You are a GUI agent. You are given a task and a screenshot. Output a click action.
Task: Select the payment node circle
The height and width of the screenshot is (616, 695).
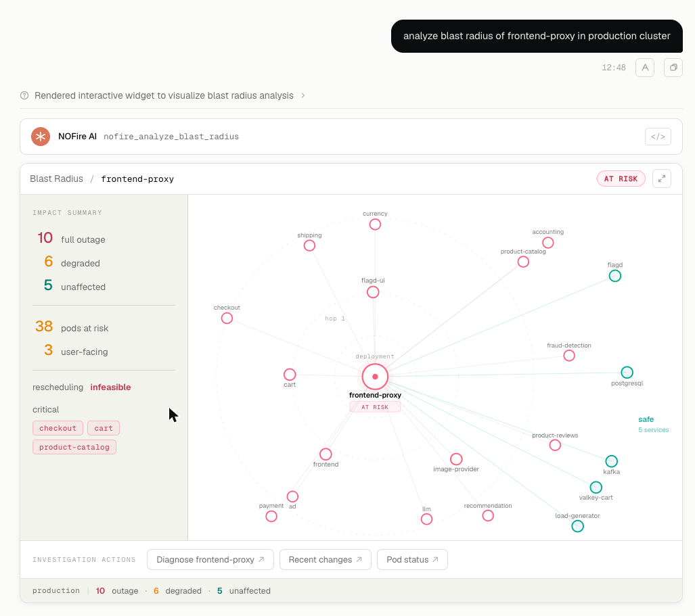pyautogui.click(x=271, y=516)
